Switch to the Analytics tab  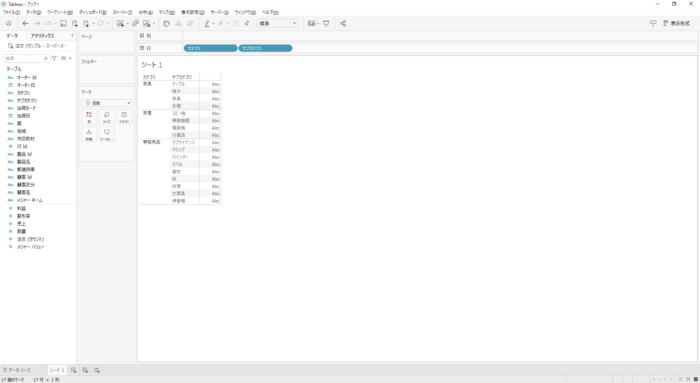pos(42,36)
